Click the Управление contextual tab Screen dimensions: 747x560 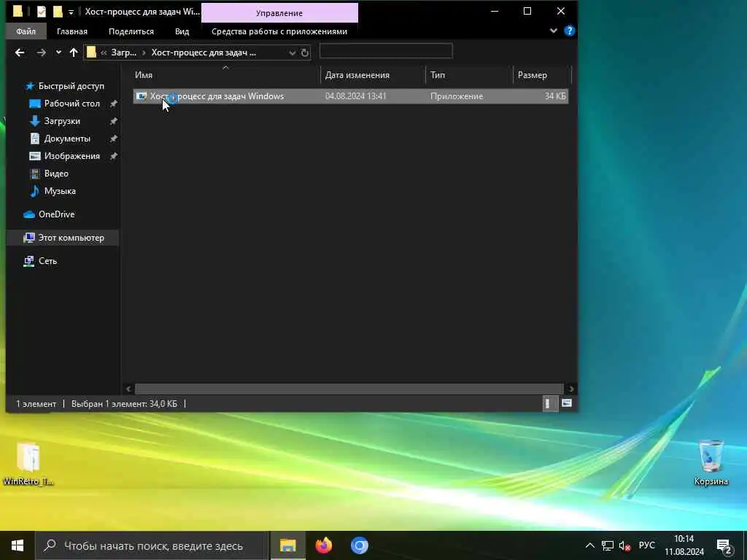coord(279,13)
